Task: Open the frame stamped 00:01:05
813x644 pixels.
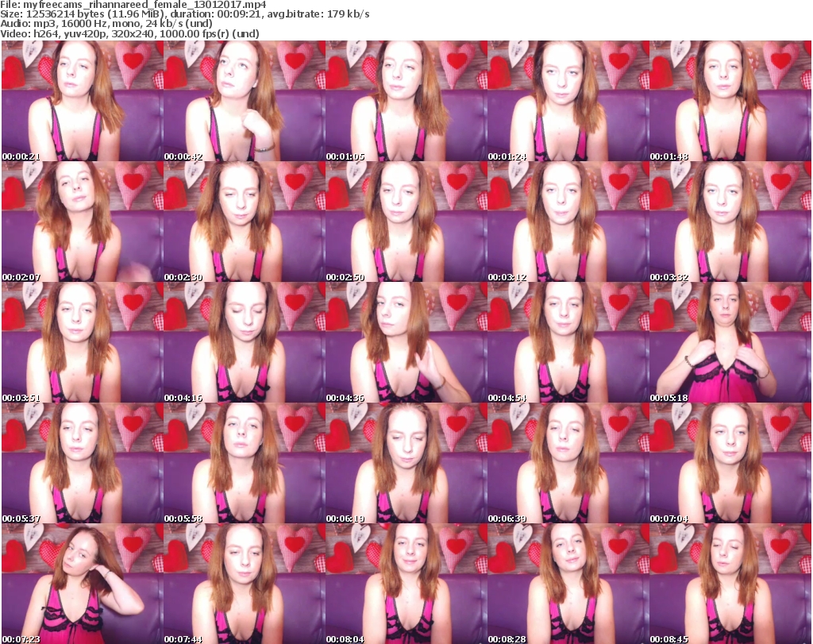Action: click(x=406, y=101)
